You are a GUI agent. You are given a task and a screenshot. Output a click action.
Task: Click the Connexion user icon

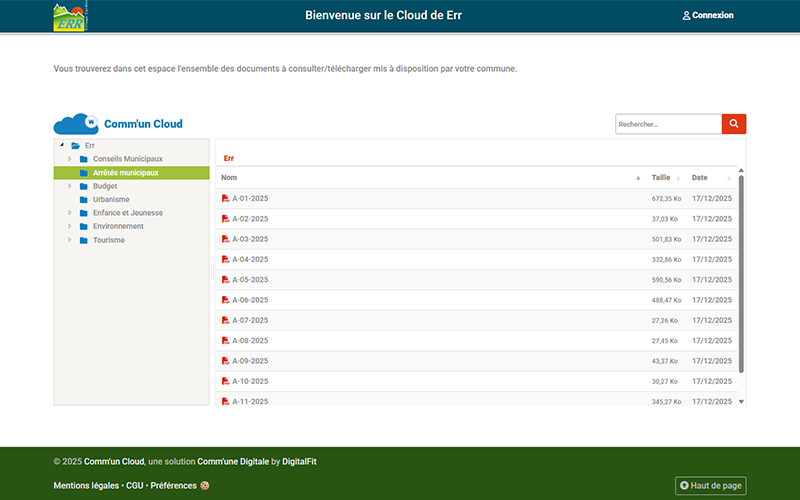pyautogui.click(x=686, y=16)
